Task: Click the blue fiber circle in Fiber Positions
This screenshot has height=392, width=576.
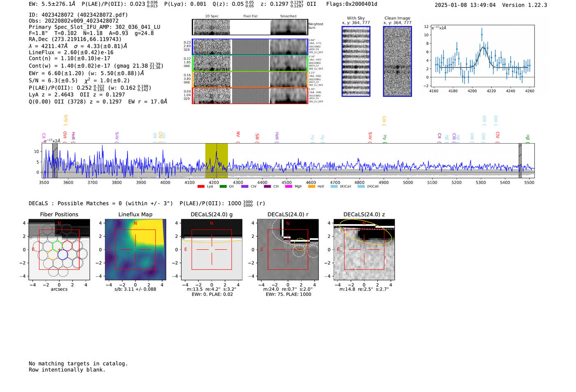Action: (x=63, y=255)
